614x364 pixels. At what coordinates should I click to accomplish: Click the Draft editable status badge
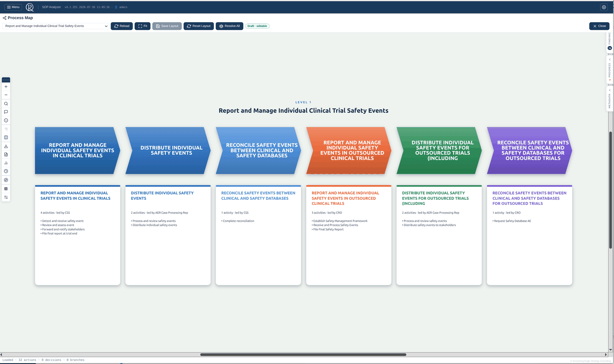point(257,26)
